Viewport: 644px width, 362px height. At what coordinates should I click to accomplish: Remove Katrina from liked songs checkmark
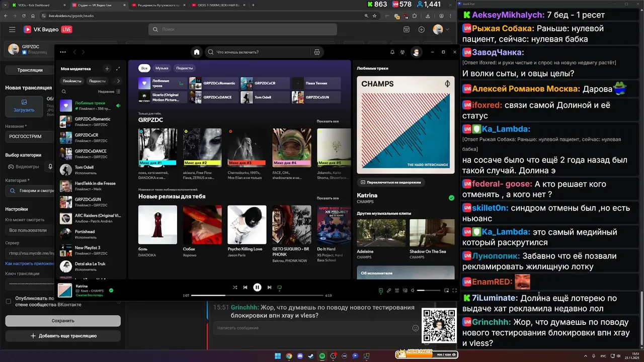click(111, 290)
